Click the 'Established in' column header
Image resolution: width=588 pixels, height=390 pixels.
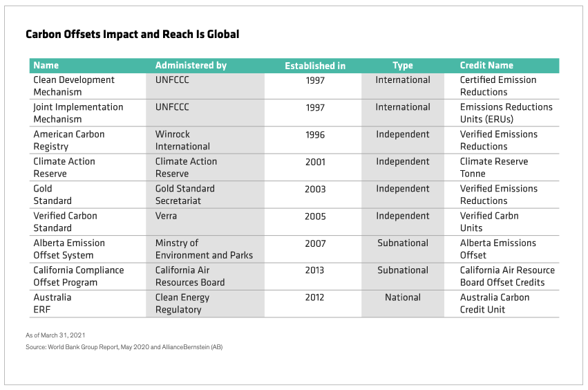tap(315, 66)
